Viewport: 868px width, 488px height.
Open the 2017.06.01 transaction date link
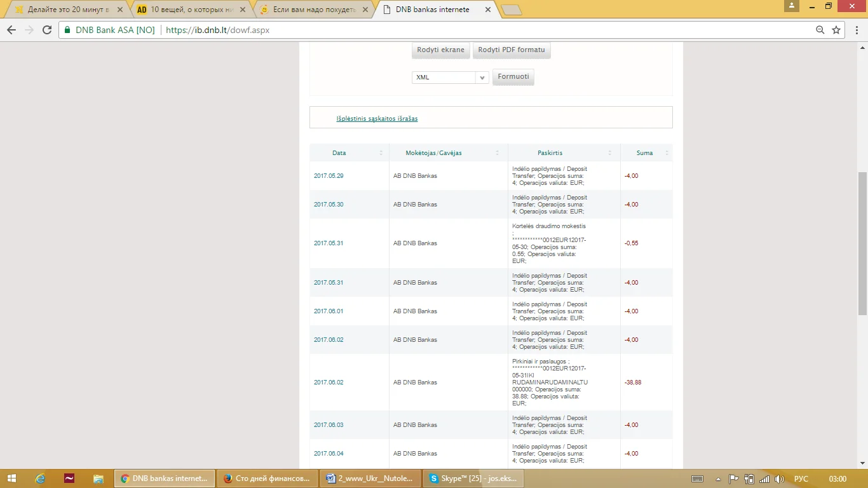[329, 311]
